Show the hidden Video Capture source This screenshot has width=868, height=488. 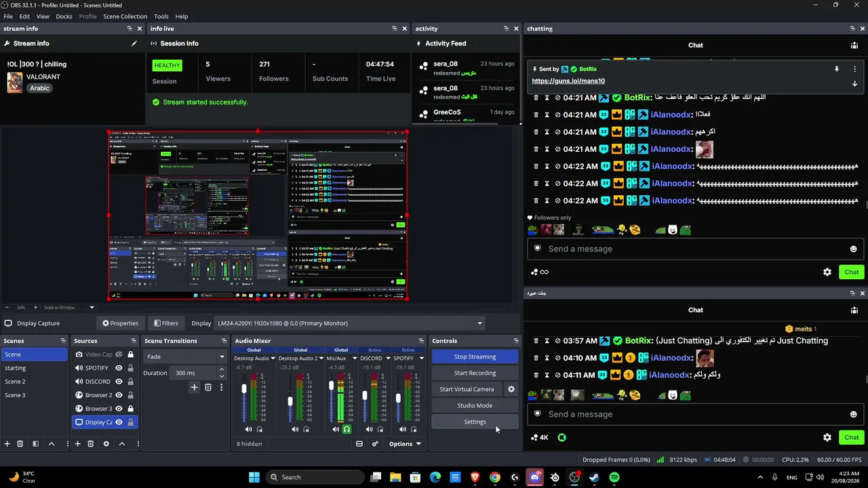click(119, 354)
